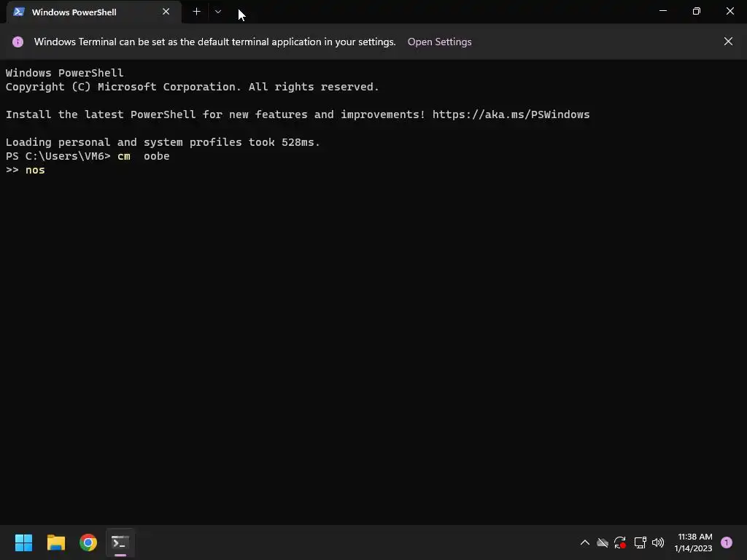Open the volume speaker tray icon
Screen dimensions: 747x560
point(658,542)
